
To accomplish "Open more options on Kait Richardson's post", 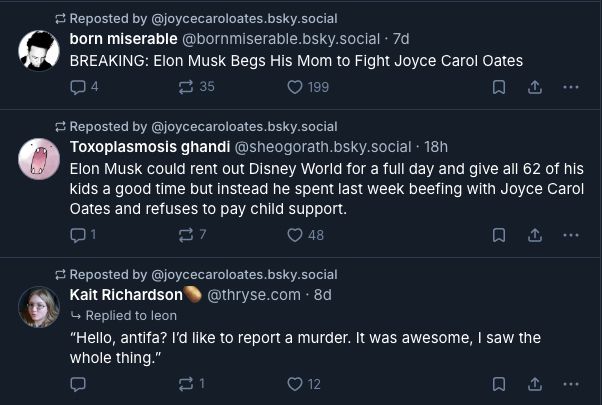I will pyautogui.click(x=571, y=383).
